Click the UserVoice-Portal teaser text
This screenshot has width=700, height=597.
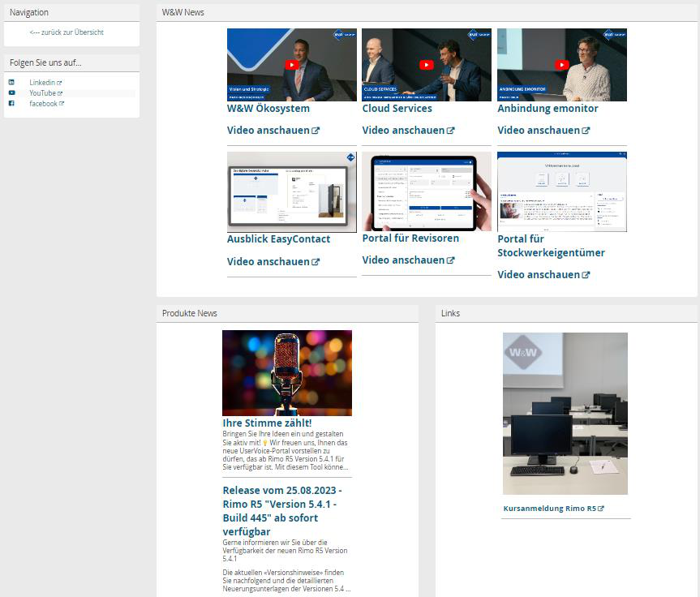[x=286, y=450]
